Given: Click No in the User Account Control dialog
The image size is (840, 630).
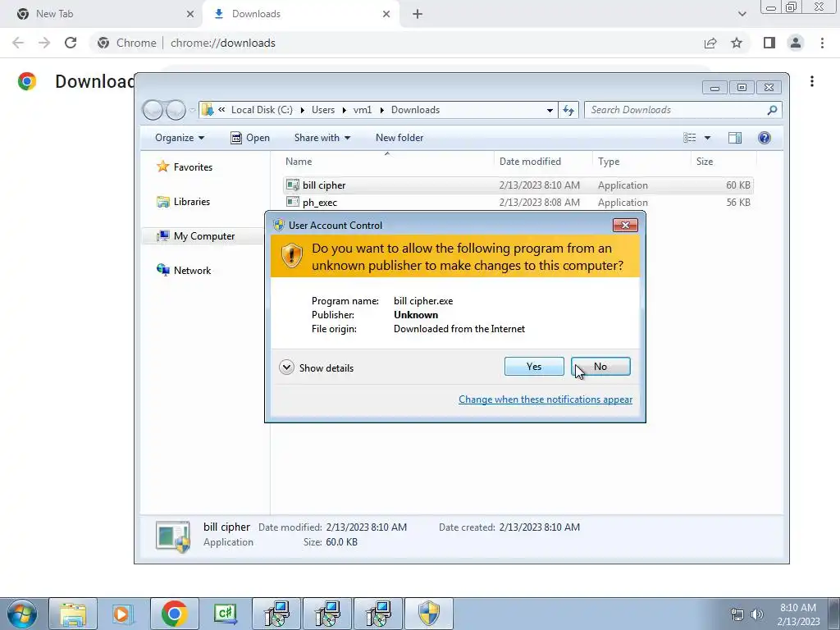Looking at the screenshot, I should coord(600,367).
